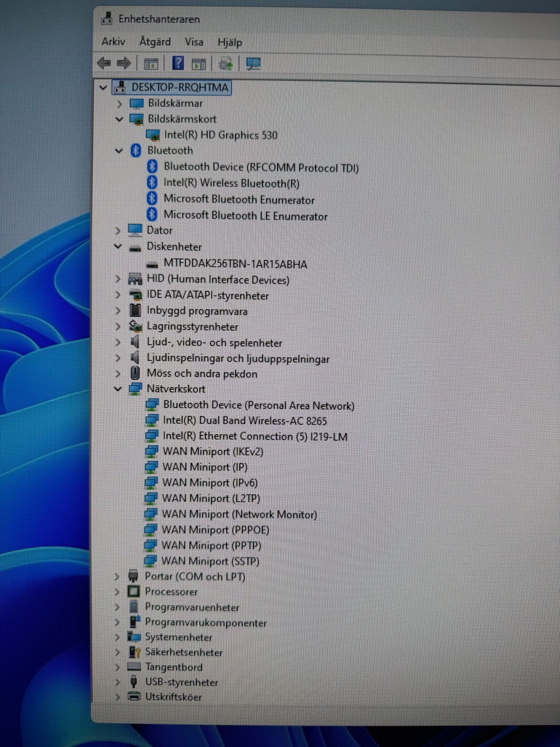Click the show/hide console tree toolbar icon
The height and width of the screenshot is (747, 560).
[151, 64]
